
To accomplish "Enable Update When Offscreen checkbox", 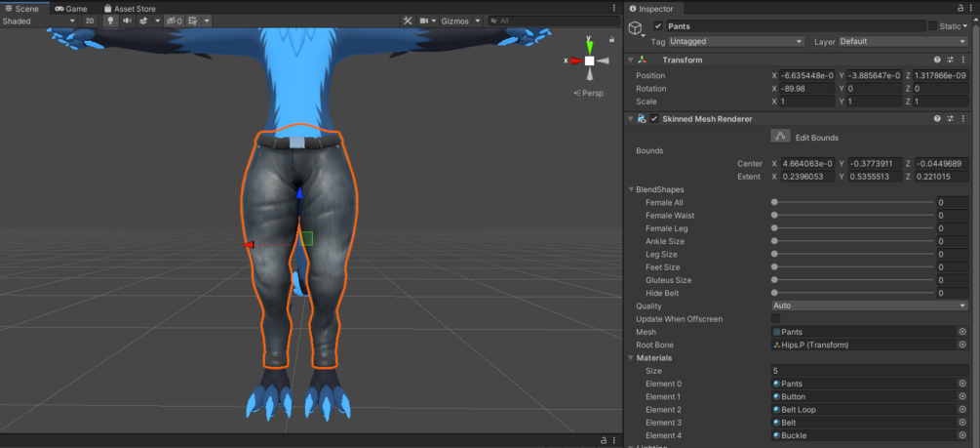I will point(775,319).
